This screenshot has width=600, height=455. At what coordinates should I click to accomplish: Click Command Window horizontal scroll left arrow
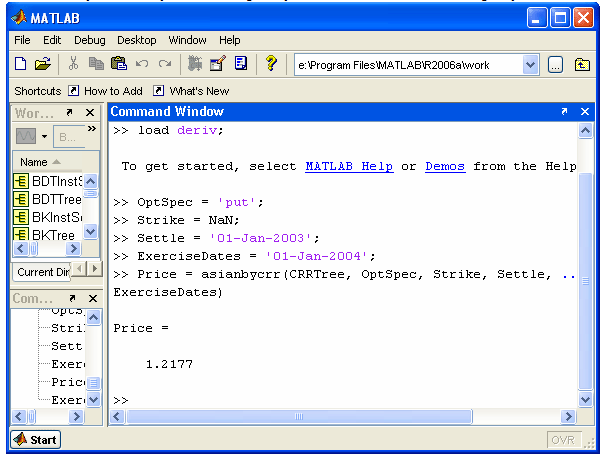click(x=117, y=416)
